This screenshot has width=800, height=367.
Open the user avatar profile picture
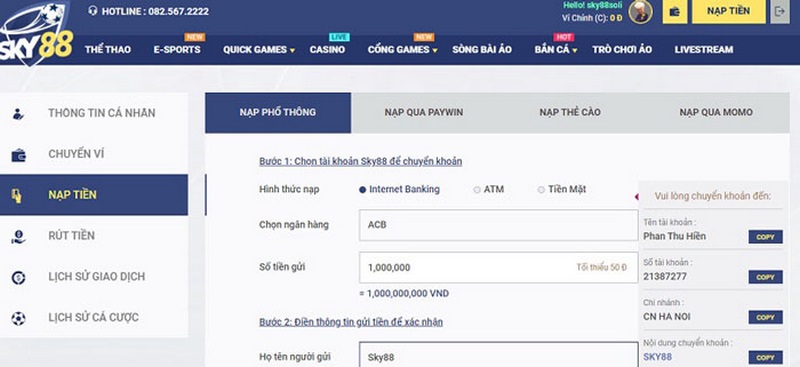coord(640,12)
